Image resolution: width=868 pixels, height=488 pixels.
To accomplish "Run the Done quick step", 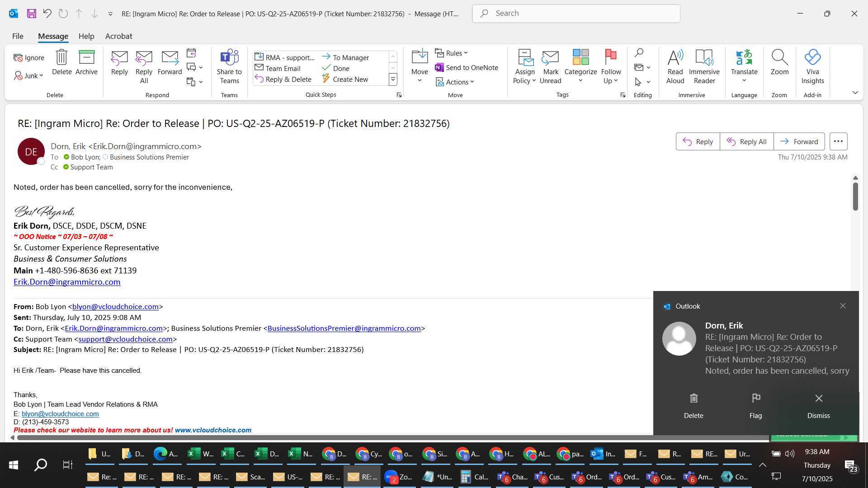I will pyautogui.click(x=335, y=68).
